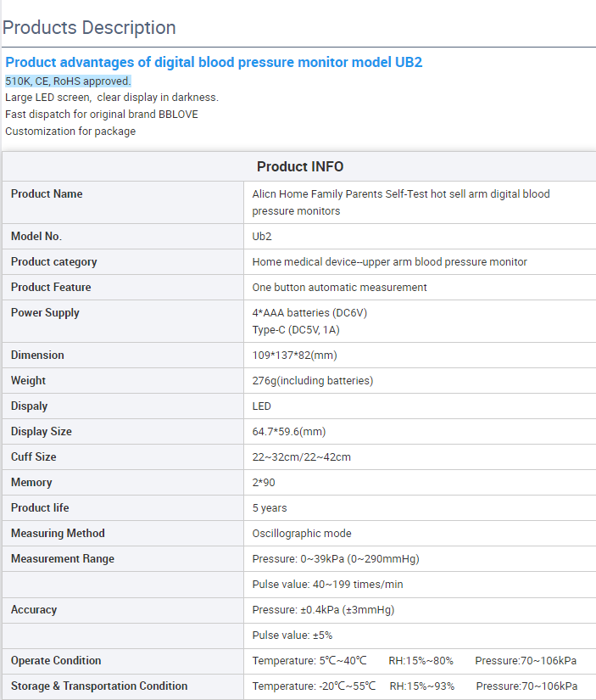Click the Product category row label
Viewport: 596px width, 700px height.
coord(54,261)
